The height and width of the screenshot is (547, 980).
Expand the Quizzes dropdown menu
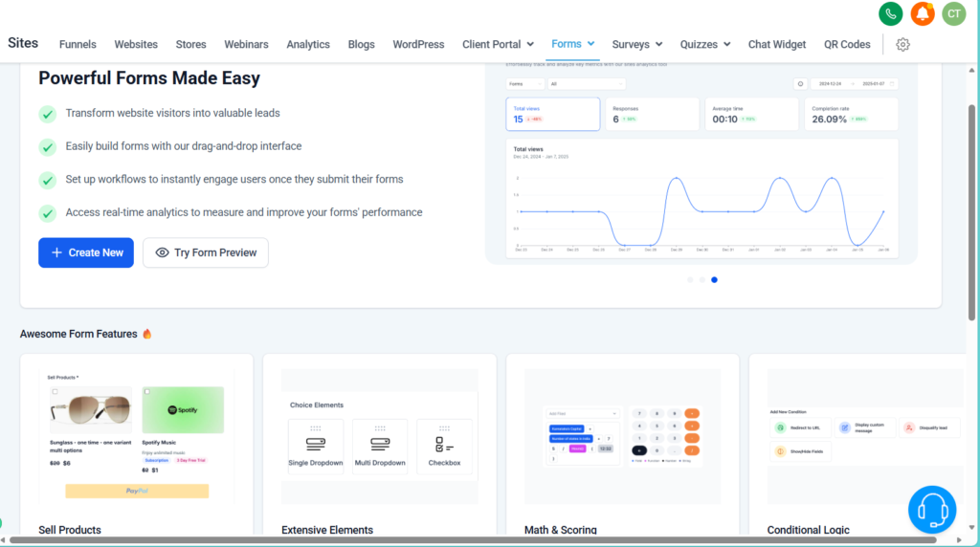[x=705, y=44]
